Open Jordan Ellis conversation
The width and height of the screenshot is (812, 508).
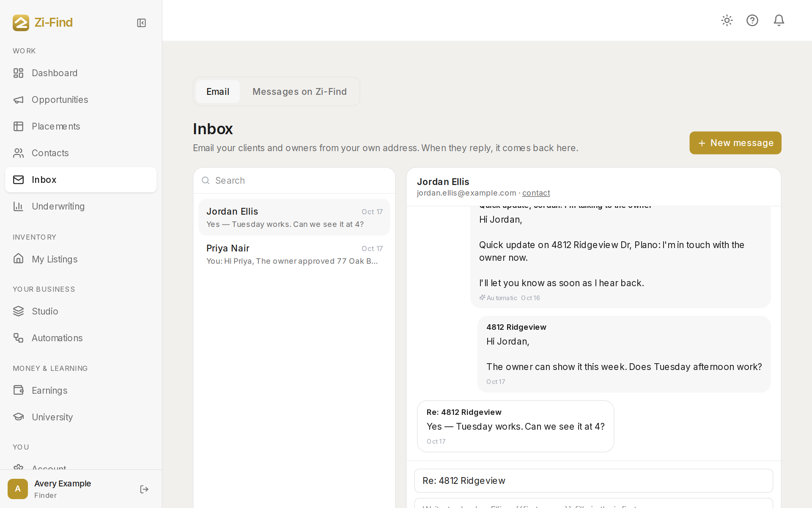(294, 217)
